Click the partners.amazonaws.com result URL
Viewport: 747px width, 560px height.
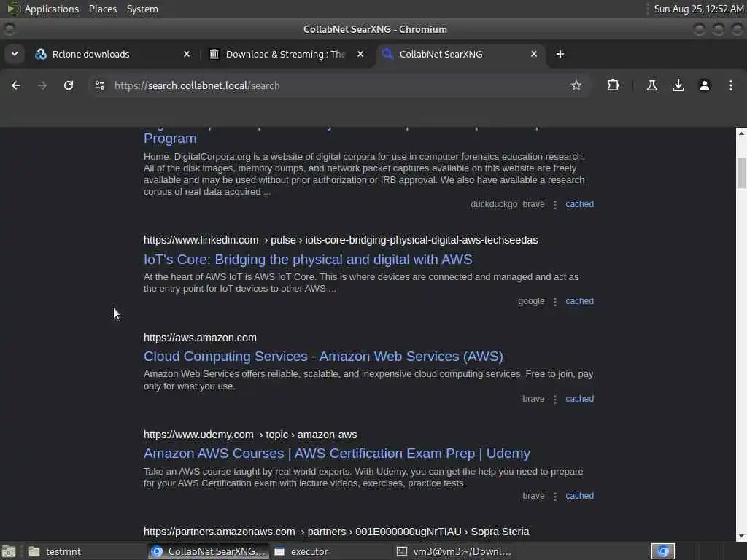point(336,532)
